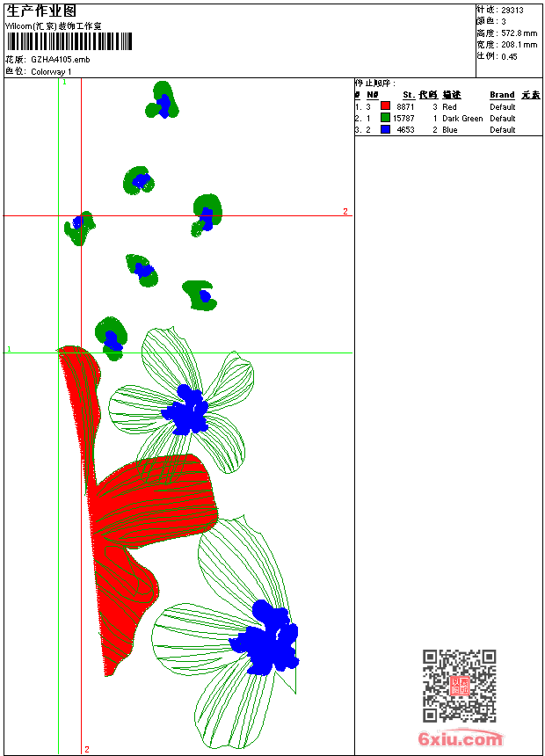Click the red thread color swatch

[385, 106]
